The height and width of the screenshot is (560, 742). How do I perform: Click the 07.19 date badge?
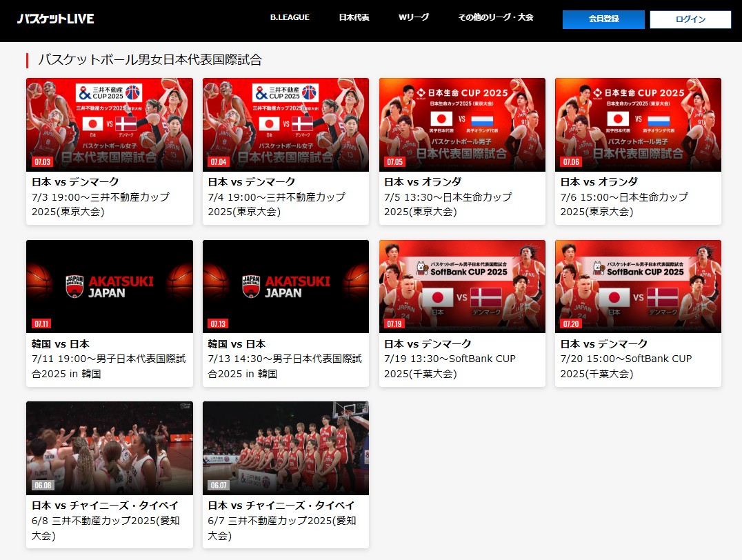tap(394, 323)
